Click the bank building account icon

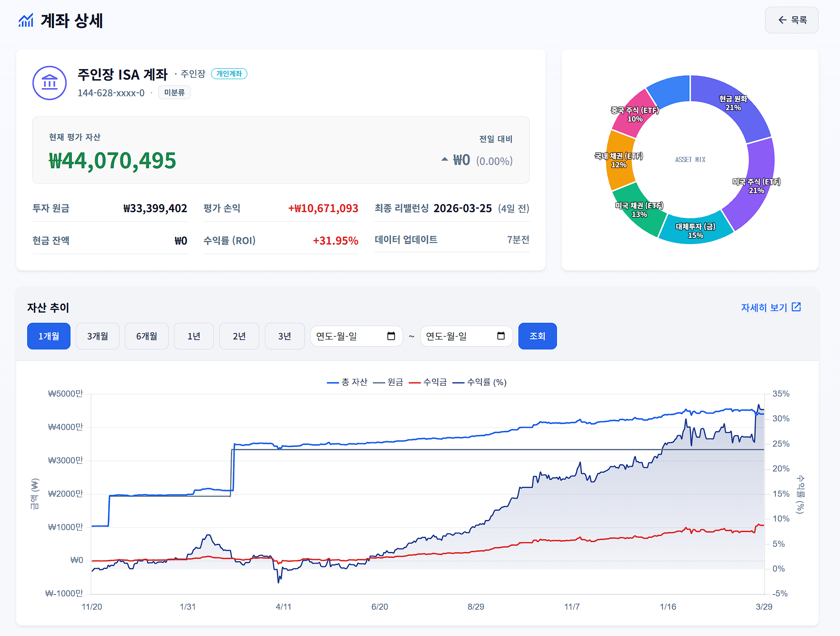(x=50, y=83)
